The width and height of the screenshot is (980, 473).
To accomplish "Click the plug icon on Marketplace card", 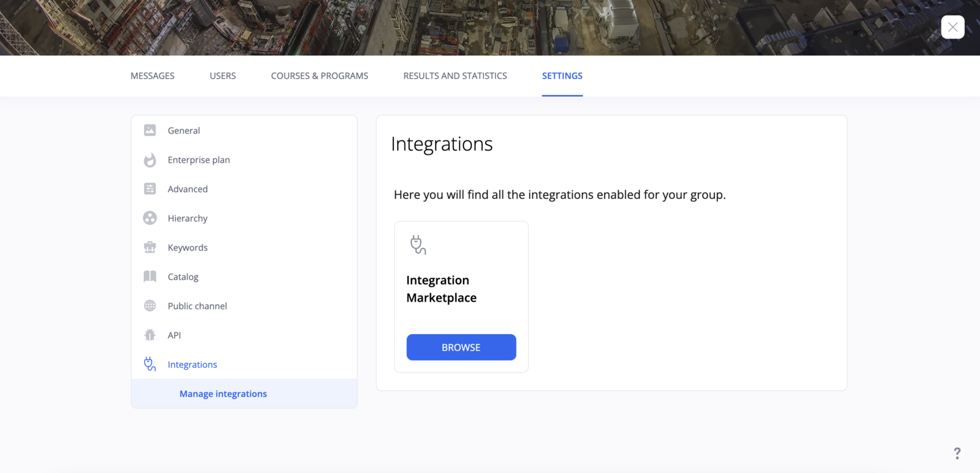I will point(418,245).
